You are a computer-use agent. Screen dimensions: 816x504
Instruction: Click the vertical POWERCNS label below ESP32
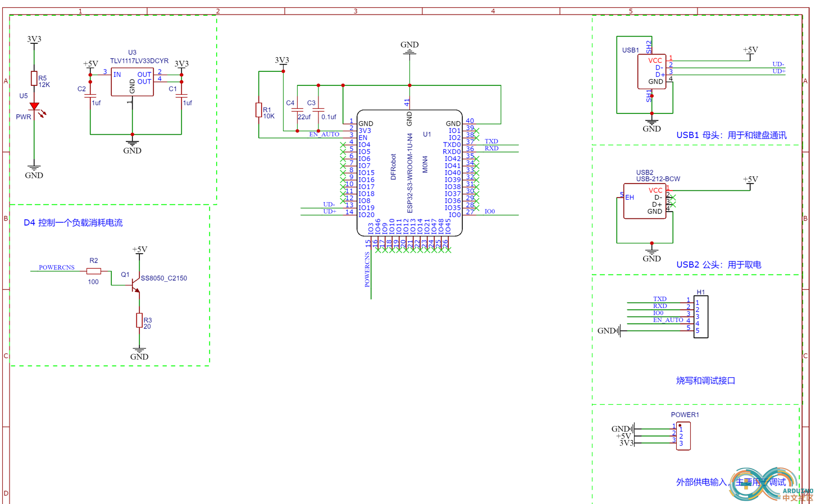pyautogui.click(x=367, y=269)
